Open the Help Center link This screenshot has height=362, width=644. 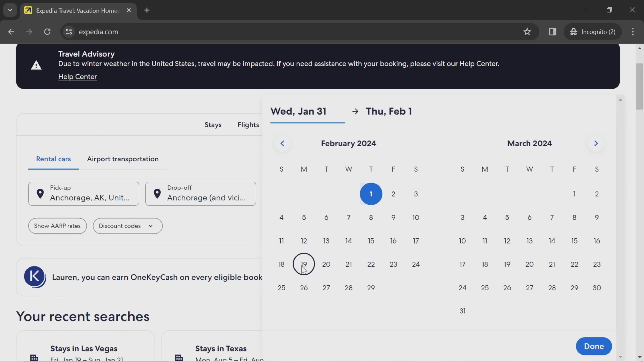point(77,77)
